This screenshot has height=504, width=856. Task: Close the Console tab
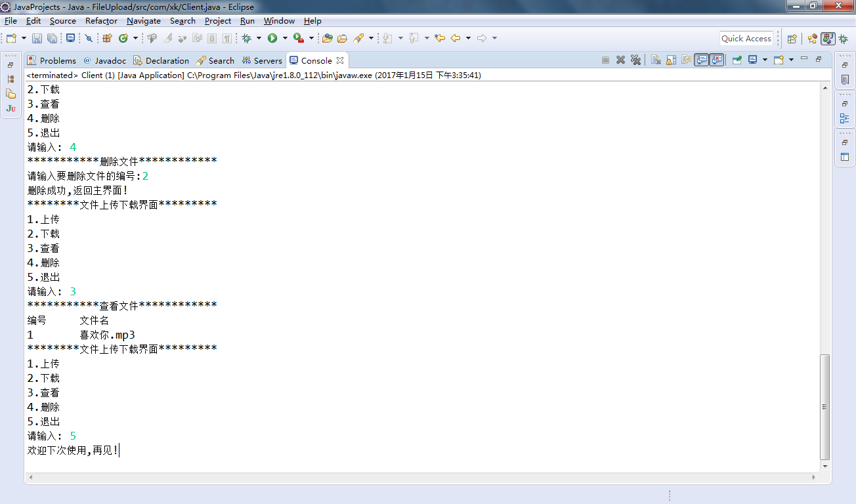(340, 60)
